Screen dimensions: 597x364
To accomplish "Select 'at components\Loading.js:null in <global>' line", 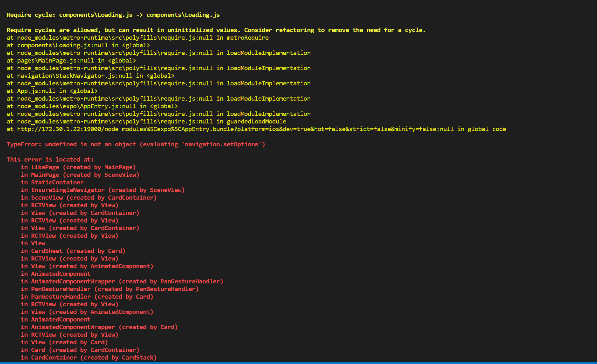I will pyautogui.click(x=78, y=45).
